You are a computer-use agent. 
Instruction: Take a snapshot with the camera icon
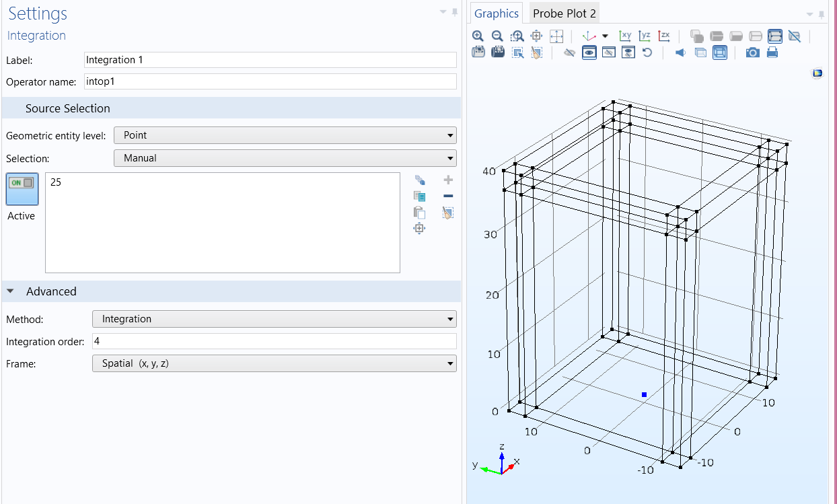[753, 52]
